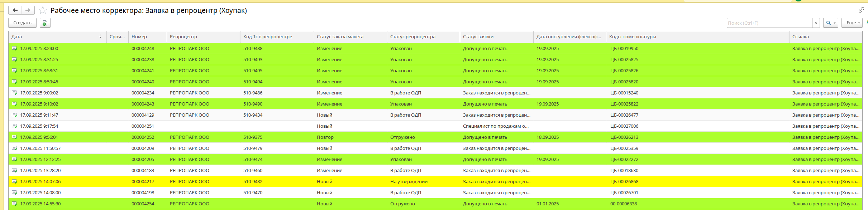This screenshot has height=210, width=868.
Task: Add this page to favorites with the star
Action: point(43,10)
